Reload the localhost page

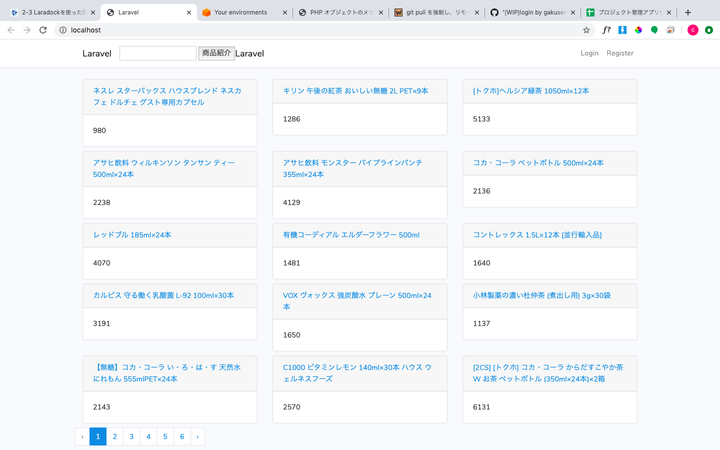43,30
